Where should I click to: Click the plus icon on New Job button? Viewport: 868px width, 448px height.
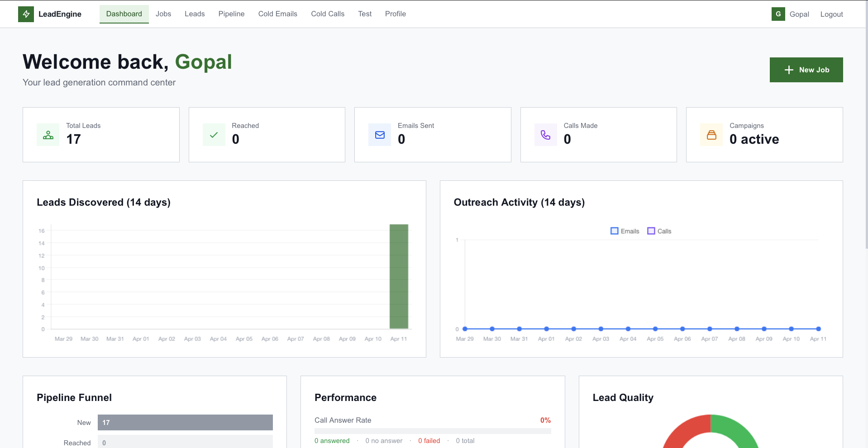788,70
